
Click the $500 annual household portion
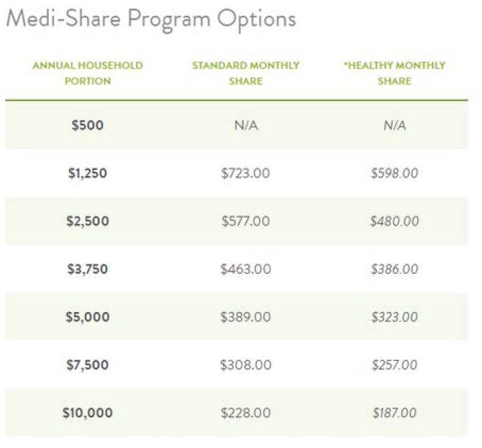tap(88, 125)
